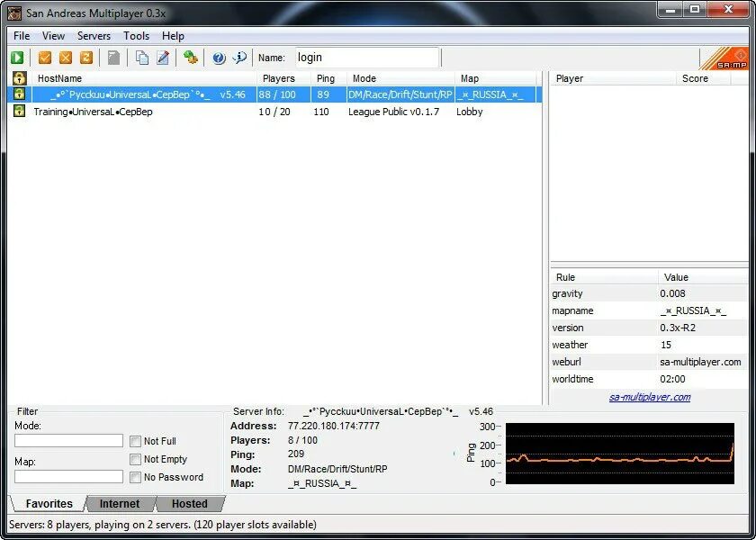Click the Player column header
Image resolution: width=756 pixels, height=540 pixels.
(613, 78)
